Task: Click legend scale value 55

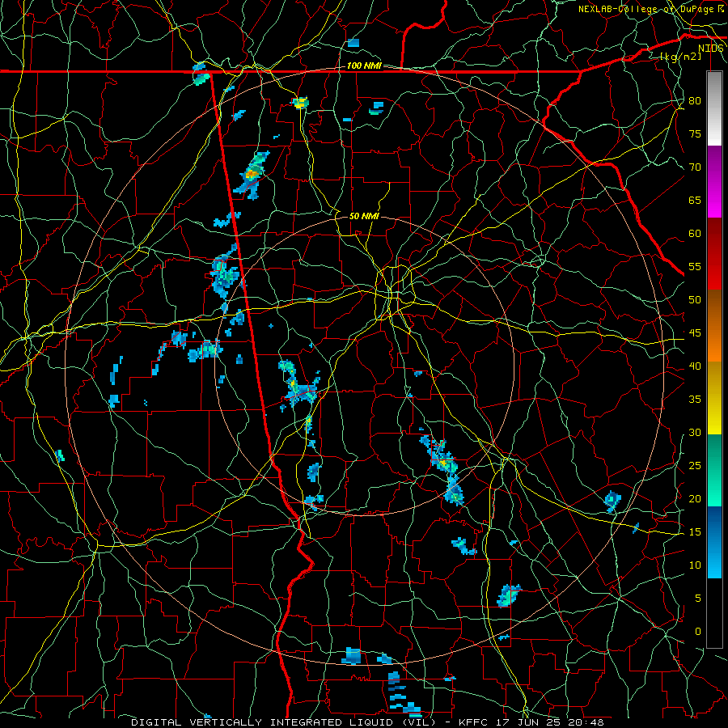Action: click(x=695, y=266)
